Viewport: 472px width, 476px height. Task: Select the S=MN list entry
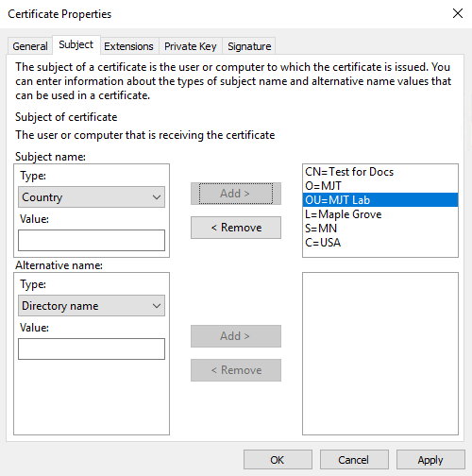[x=380, y=229]
